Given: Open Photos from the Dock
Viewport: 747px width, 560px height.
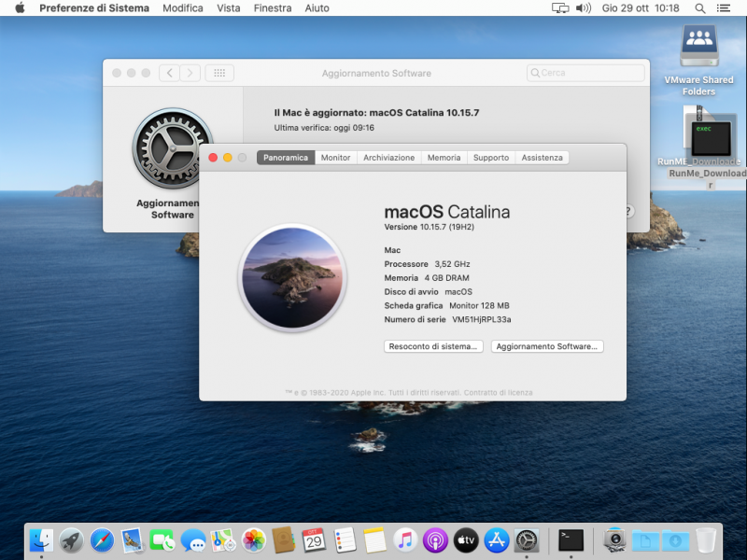Looking at the screenshot, I should (x=253, y=540).
